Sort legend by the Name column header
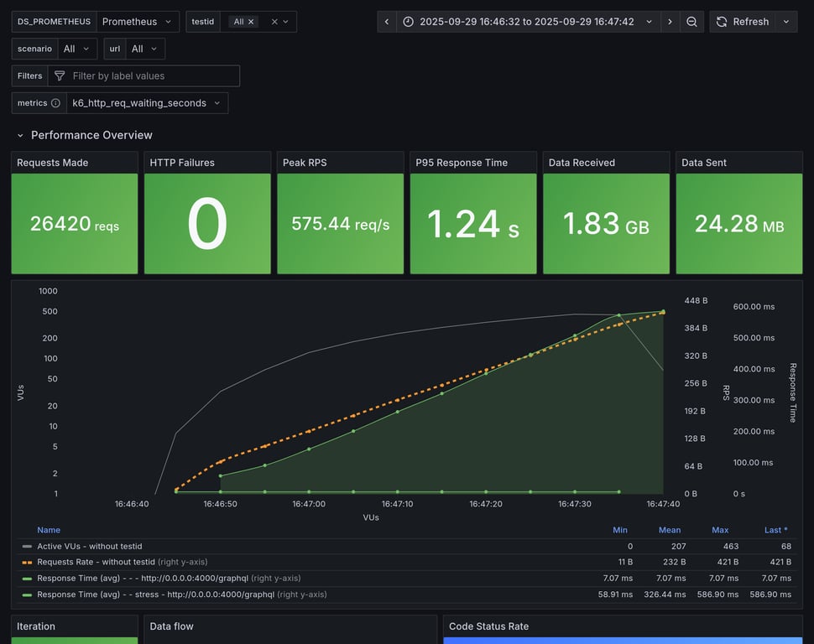The width and height of the screenshot is (814, 644). click(49, 530)
